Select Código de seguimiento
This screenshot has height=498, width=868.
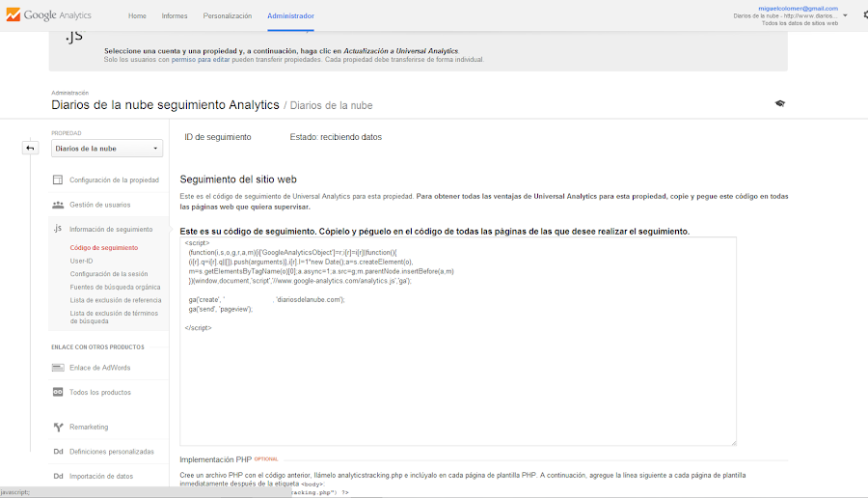[104, 248]
